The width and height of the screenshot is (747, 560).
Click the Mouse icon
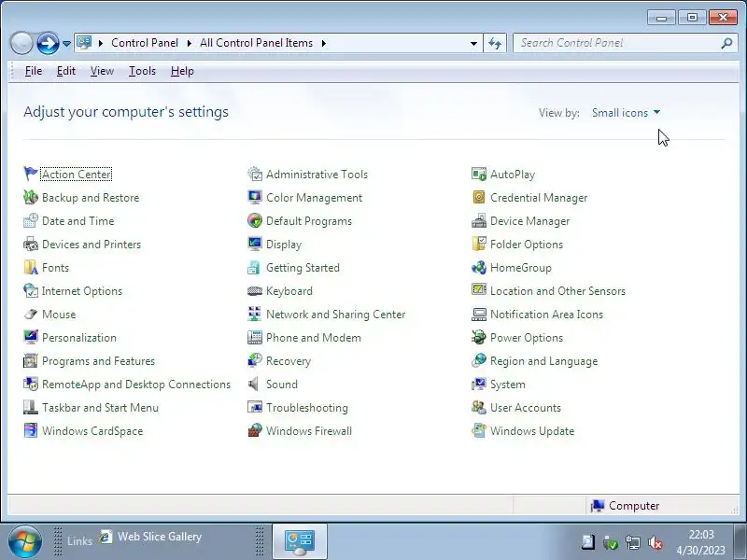tap(31, 314)
